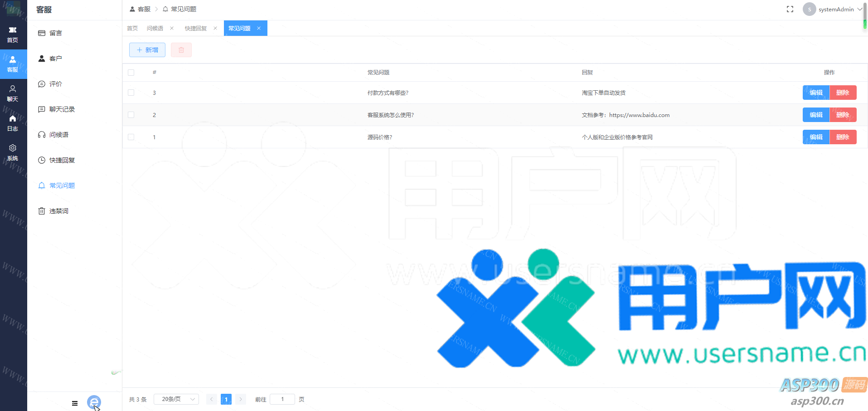Open 聊天 section in dark sidebar
The height and width of the screenshot is (411, 868).
pyautogui.click(x=13, y=93)
